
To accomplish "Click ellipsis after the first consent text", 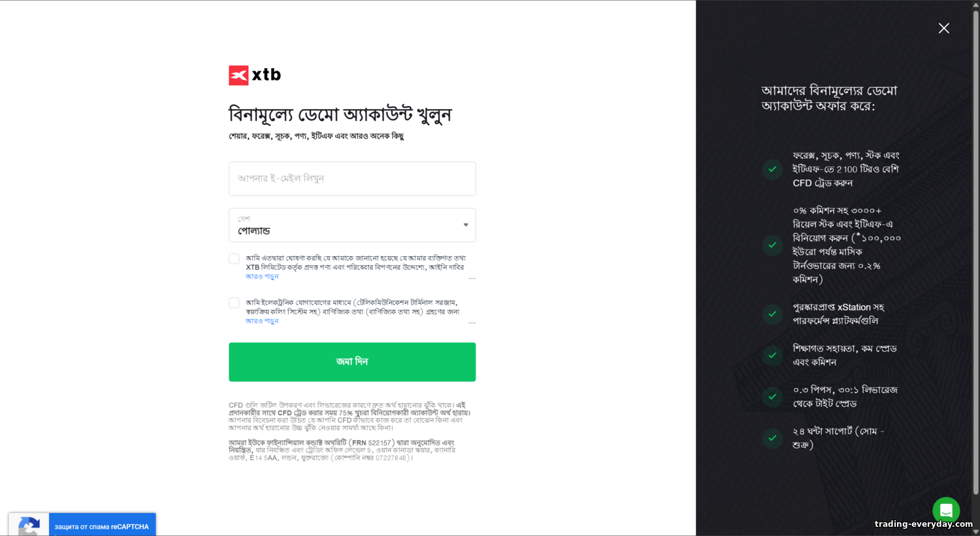I will 472,278.
